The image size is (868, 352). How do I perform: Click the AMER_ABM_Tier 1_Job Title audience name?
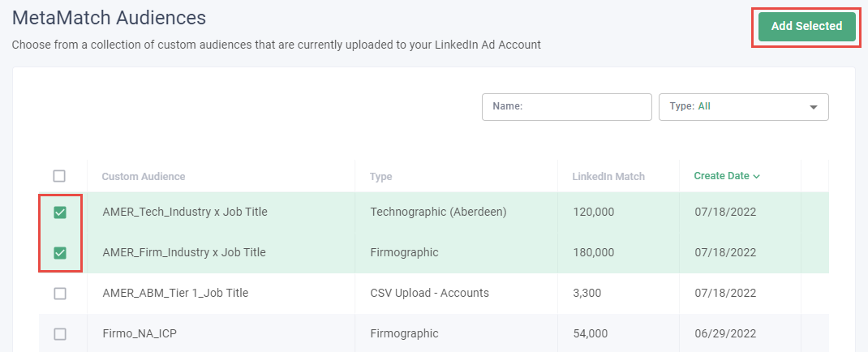click(175, 294)
